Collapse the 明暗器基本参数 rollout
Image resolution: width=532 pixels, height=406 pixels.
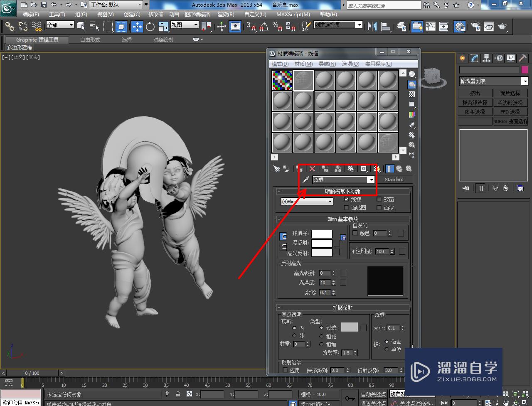(x=342, y=192)
